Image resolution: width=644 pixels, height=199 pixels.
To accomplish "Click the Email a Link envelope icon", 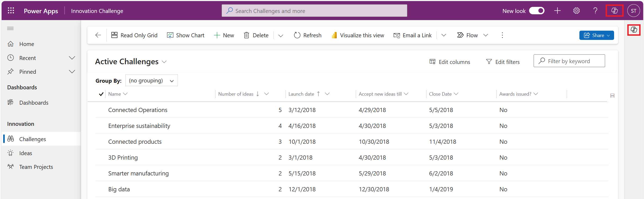I will point(397,35).
